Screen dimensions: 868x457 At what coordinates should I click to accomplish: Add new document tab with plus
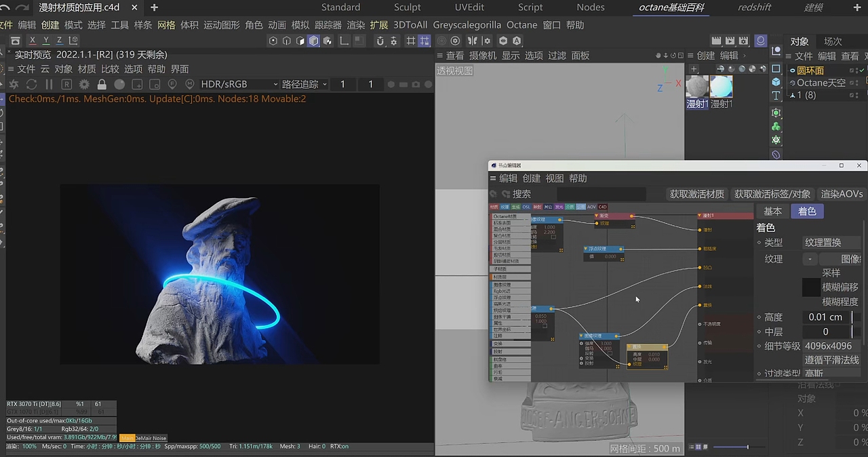tap(155, 7)
